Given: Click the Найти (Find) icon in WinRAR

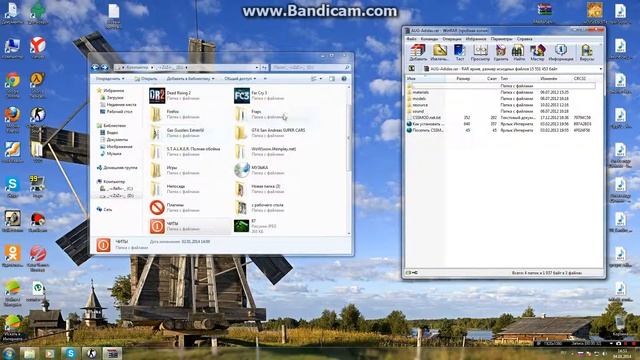Looking at the screenshot, I should pos(518,53).
